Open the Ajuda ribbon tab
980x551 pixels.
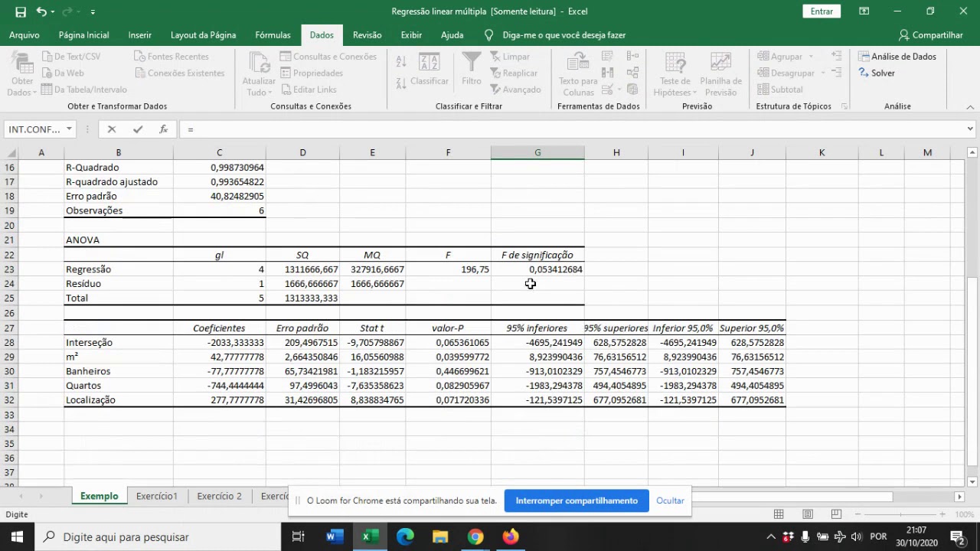(x=452, y=35)
